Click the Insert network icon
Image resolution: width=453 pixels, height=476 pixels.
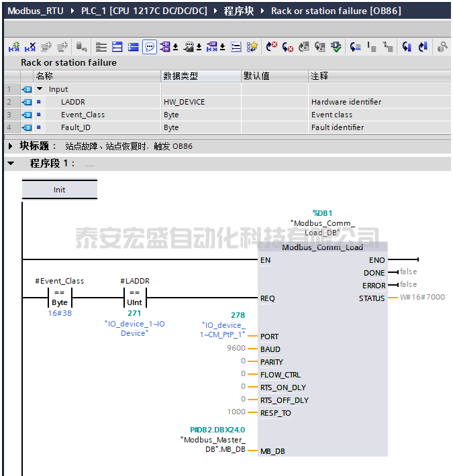click(13, 47)
